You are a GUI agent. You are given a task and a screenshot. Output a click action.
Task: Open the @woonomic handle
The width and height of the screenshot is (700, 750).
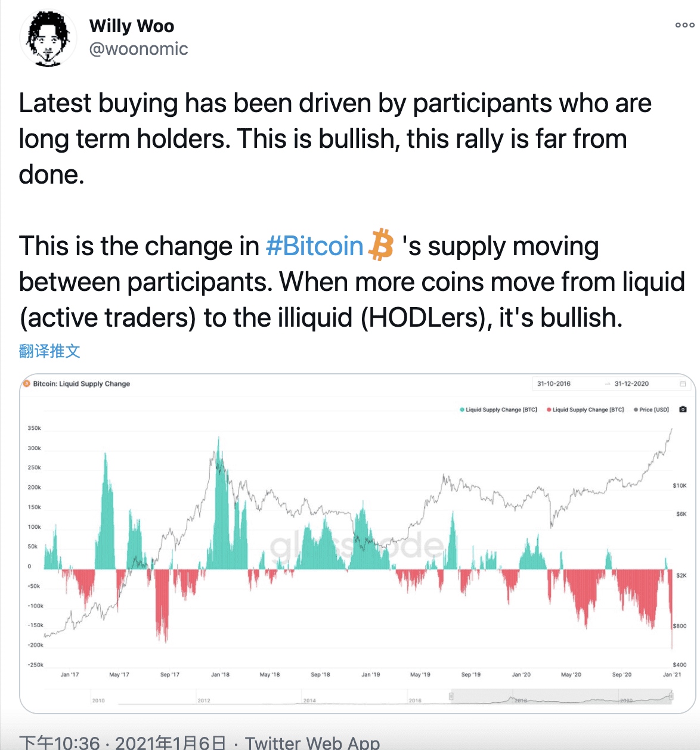pyautogui.click(x=138, y=49)
